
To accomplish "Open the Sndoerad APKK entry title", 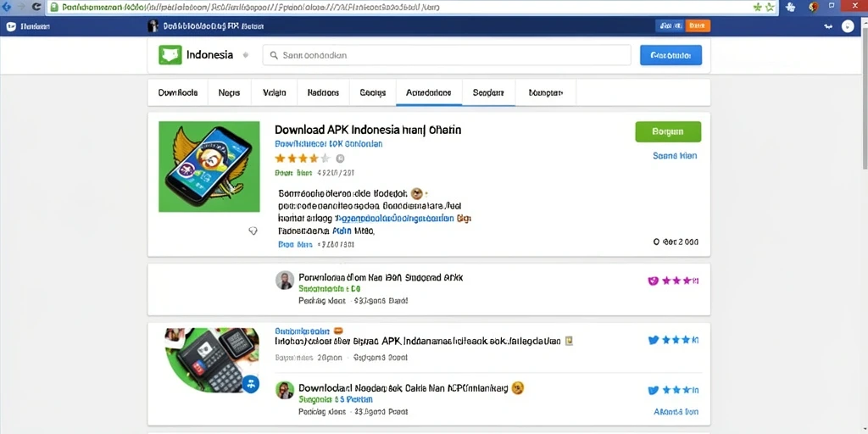I will pyautogui.click(x=381, y=277).
